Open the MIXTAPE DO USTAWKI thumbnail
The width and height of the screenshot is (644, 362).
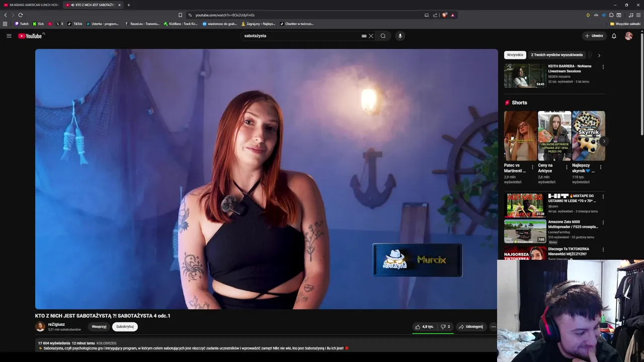pyautogui.click(x=525, y=205)
